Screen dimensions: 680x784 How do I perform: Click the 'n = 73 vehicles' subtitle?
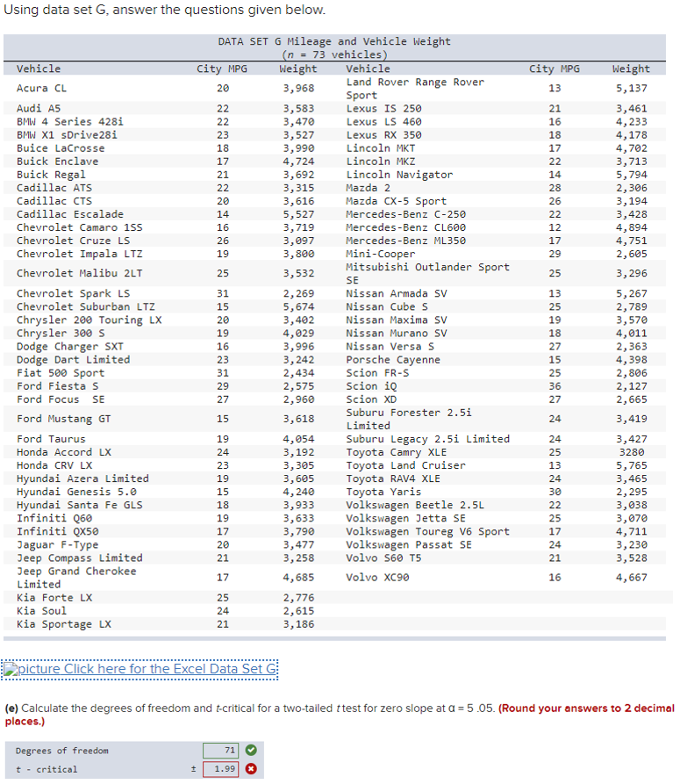334,54
